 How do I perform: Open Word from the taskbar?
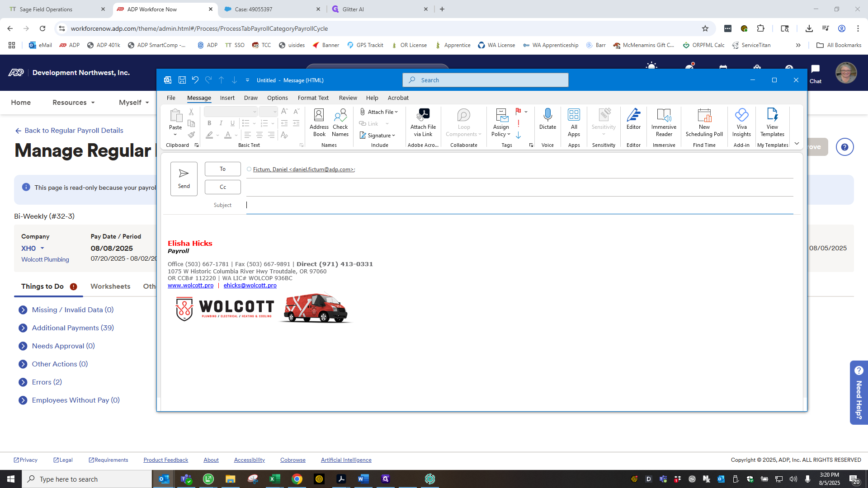(363, 479)
